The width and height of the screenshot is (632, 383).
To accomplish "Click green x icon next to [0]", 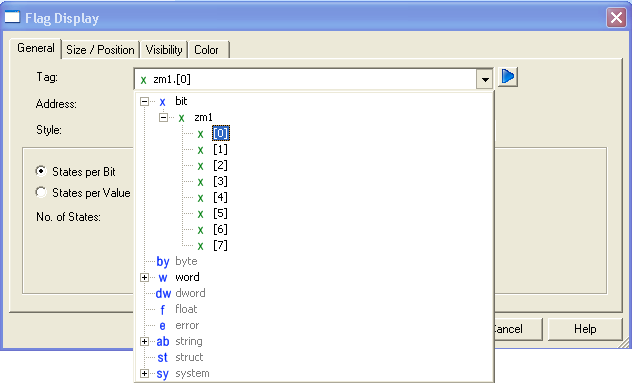I will click(x=200, y=134).
